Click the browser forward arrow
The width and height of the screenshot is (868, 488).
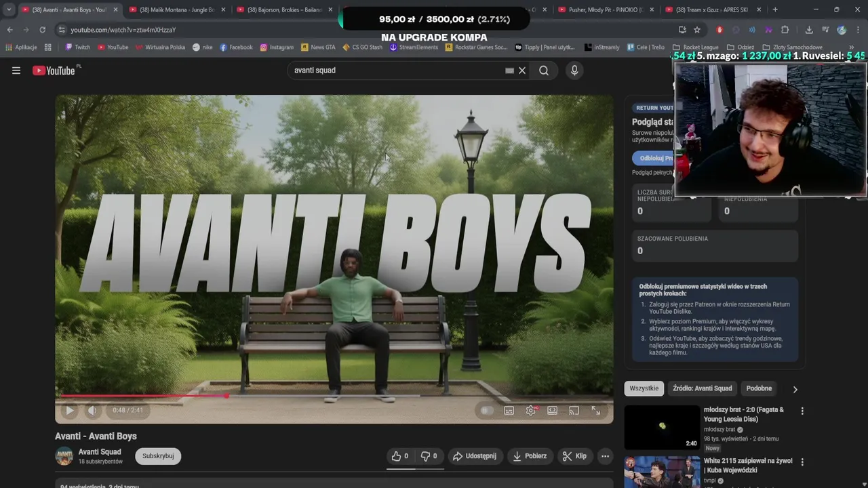26,30
